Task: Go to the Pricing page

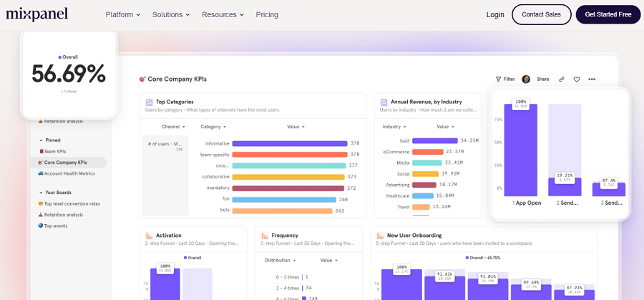Action: tap(267, 14)
